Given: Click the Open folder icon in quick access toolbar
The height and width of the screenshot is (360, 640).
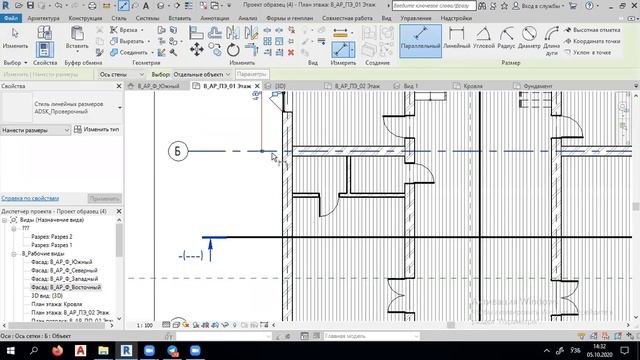Looking at the screenshot, I should [19, 6].
